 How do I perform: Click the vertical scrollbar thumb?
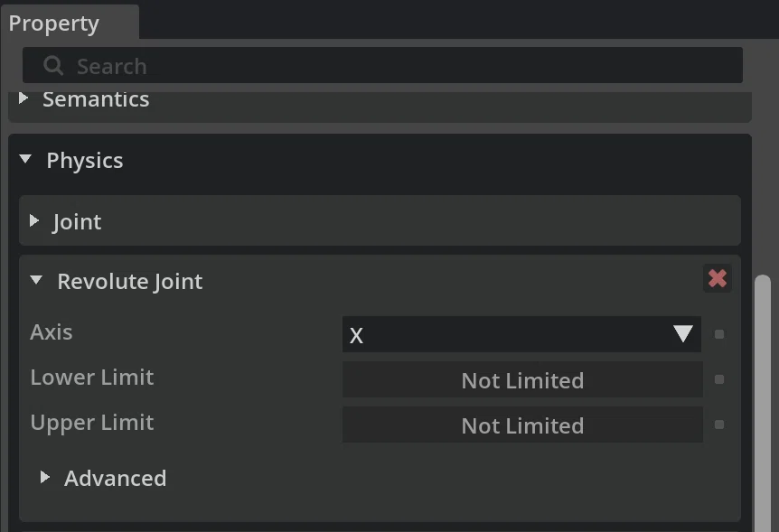[x=762, y=403]
